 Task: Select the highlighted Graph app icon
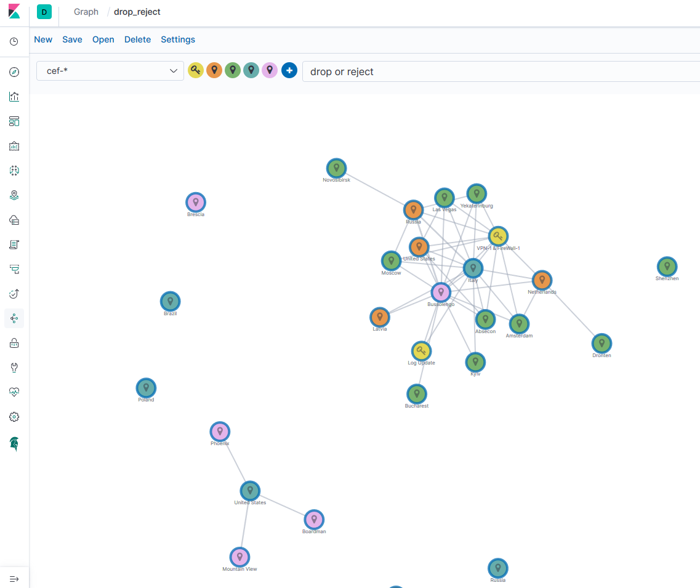click(x=14, y=318)
